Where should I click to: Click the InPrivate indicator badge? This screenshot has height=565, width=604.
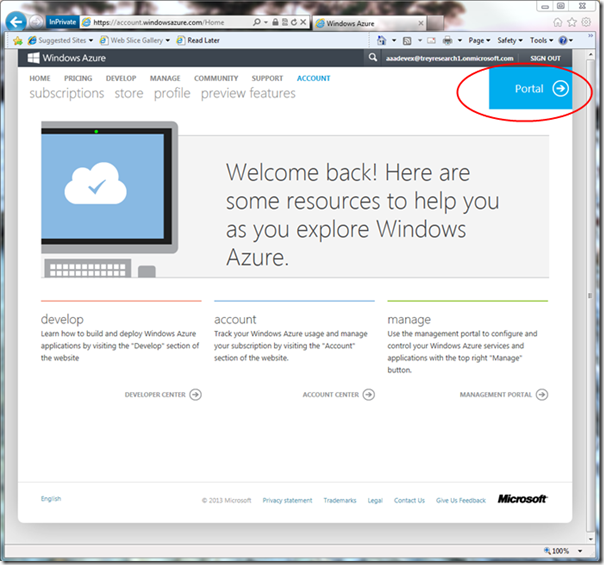62,22
